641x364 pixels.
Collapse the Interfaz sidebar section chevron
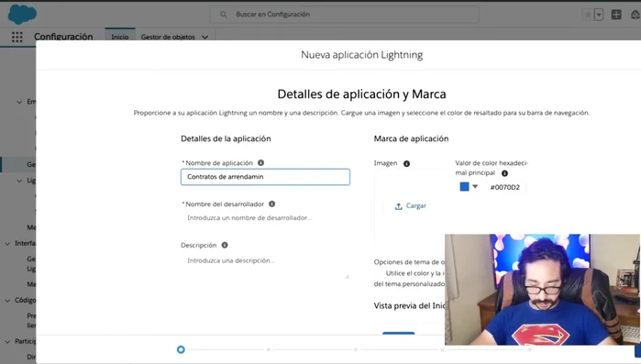pos(7,244)
